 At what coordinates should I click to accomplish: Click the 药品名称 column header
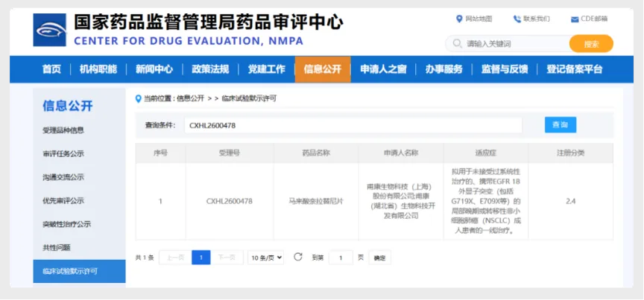[316, 153]
